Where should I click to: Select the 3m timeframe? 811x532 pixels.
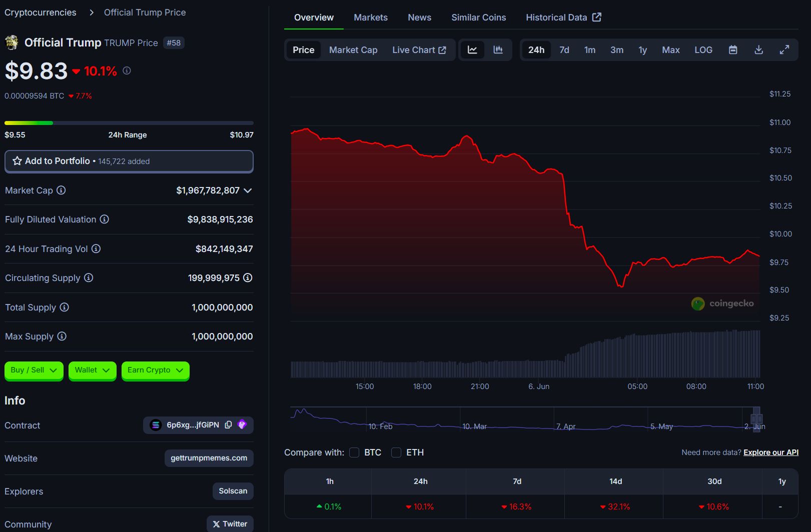(x=617, y=49)
